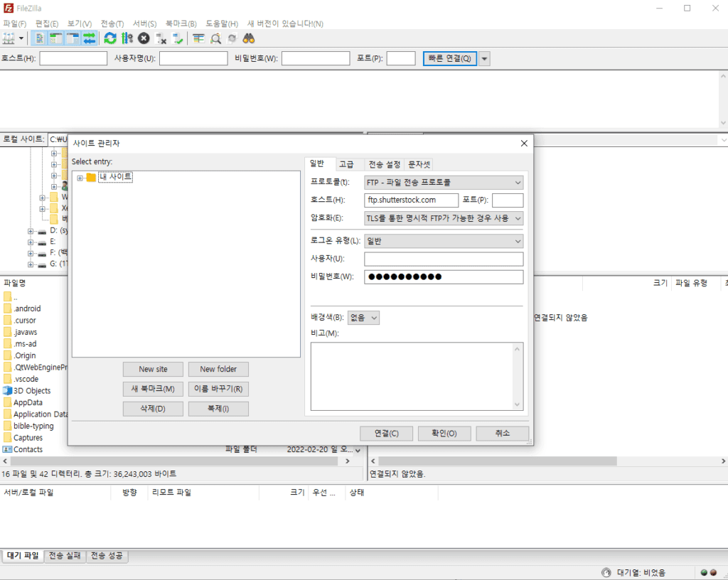This screenshot has width=728, height=580.
Task: Expand the G: drive in local tree
Action: point(31,264)
